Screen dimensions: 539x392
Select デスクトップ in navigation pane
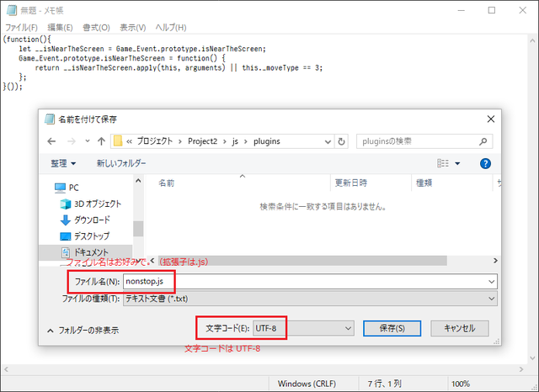(x=85, y=236)
